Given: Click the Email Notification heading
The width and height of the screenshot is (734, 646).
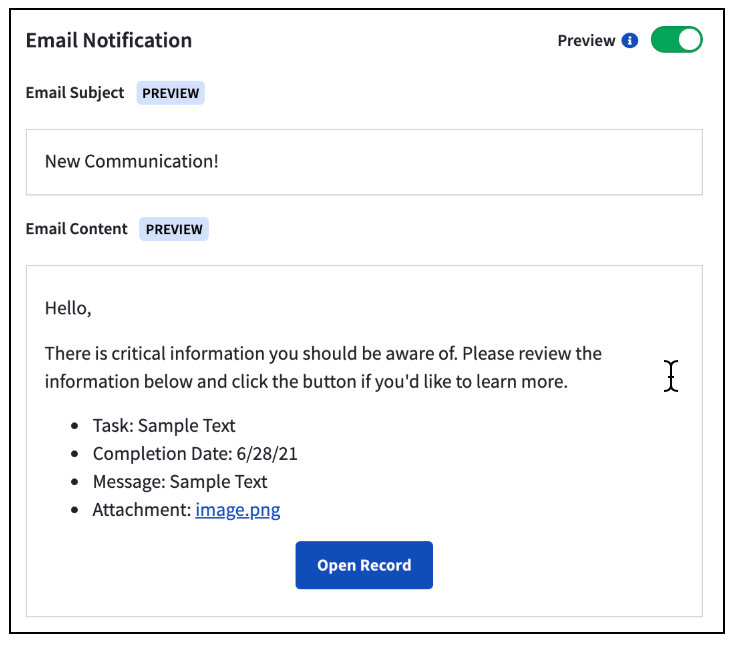Looking at the screenshot, I should [109, 40].
